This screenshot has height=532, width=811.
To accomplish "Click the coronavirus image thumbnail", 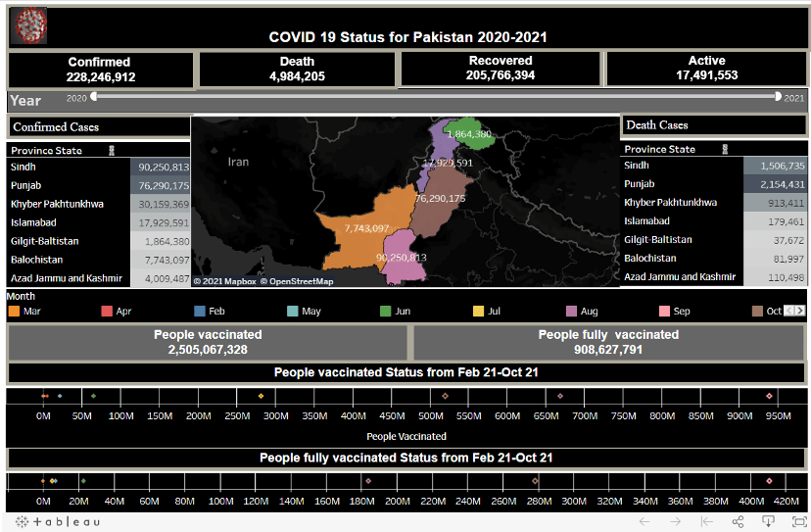I will (30, 25).
